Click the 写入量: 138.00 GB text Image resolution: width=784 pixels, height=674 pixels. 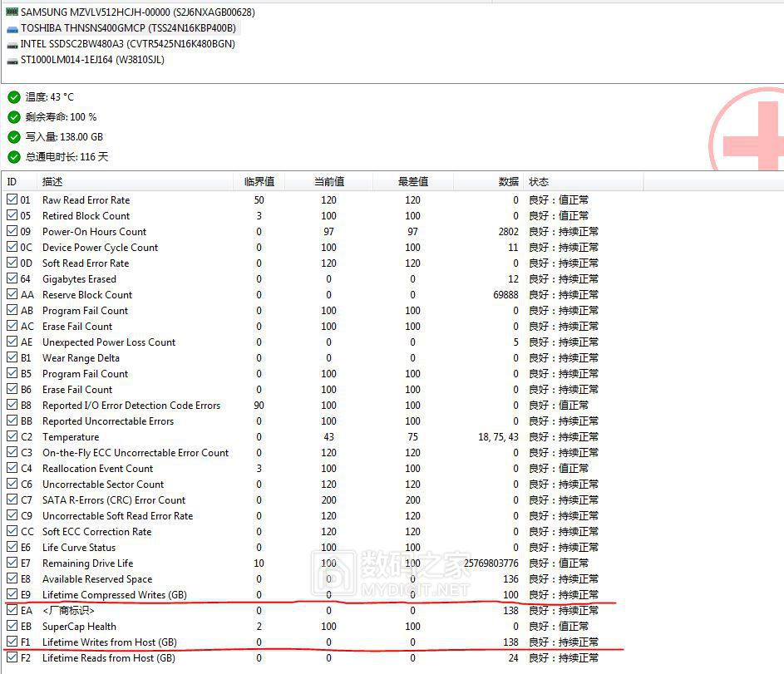pyautogui.click(x=64, y=137)
